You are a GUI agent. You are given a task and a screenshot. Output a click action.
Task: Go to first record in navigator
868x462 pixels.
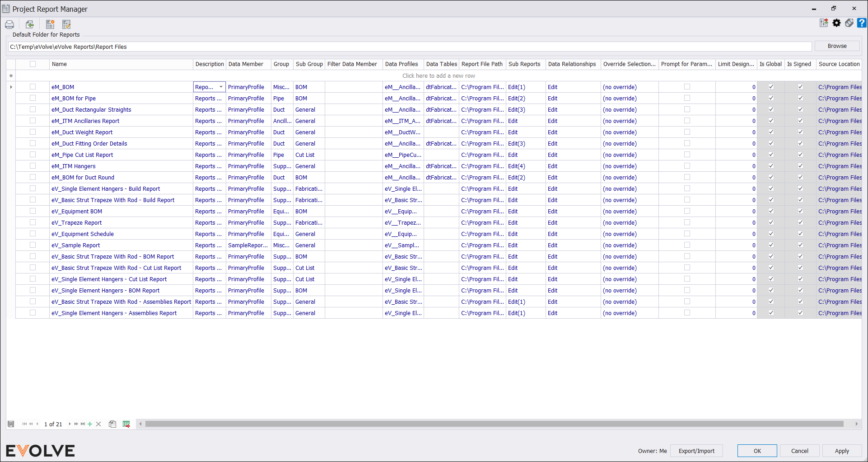pos(24,424)
